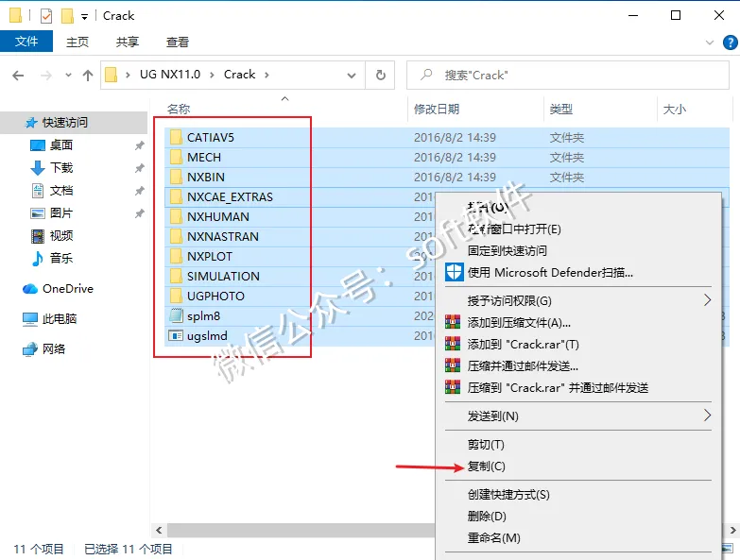This screenshot has width=740, height=560.
Task: Choose 复制(C) from context menu
Action: 578,466
